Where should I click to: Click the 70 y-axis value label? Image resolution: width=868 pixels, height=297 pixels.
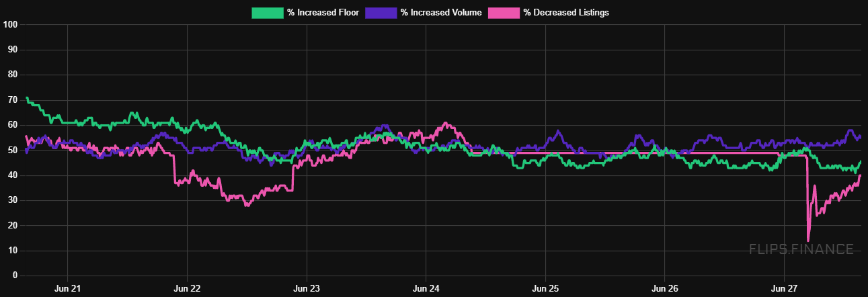pyautogui.click(x=12, y=100)
